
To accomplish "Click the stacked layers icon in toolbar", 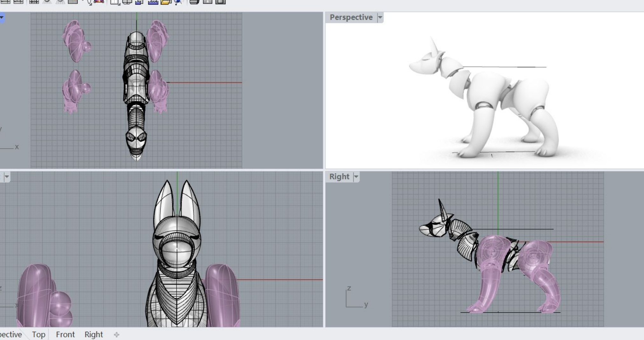I will point(194,2).
